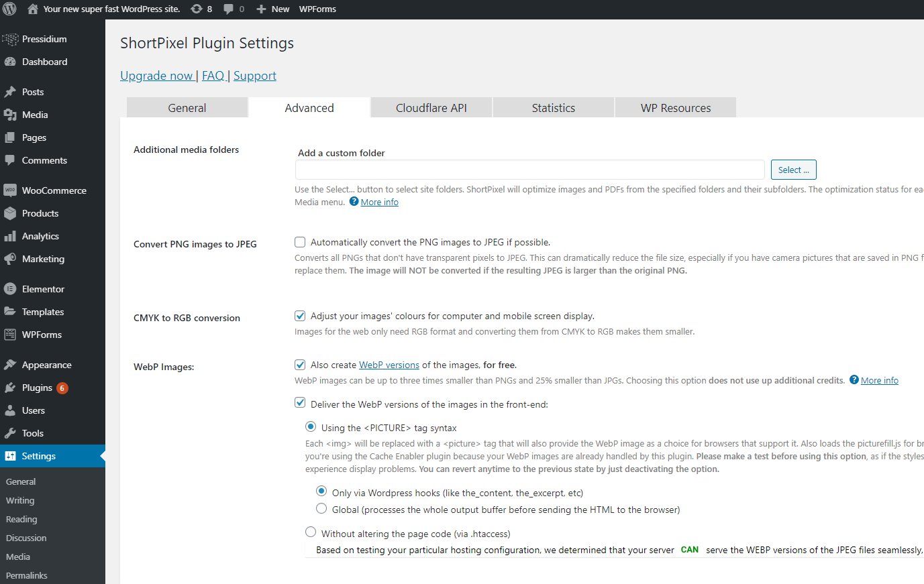924x584 pixels.
Task: Toggle the 'Also create WebP versions' checkbox
Action: coord(300,365)
